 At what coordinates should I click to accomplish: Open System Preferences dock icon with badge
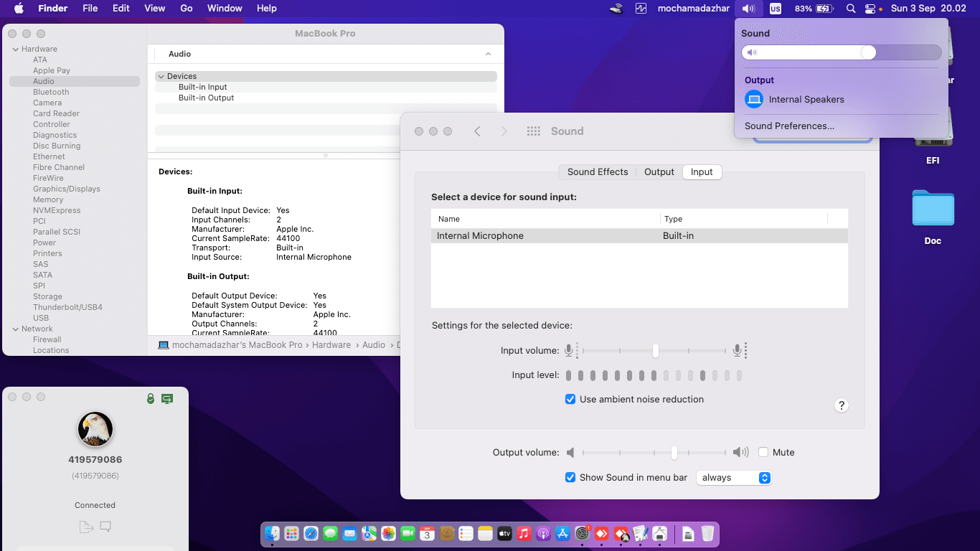582,534
